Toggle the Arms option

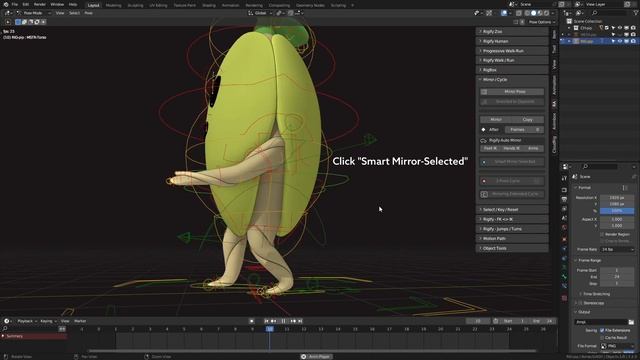[533, 149]
